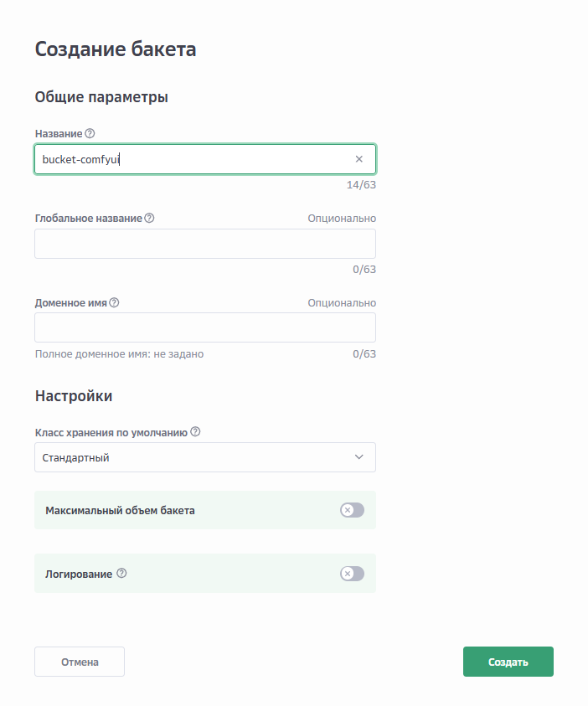Click inside the "Глобальное название" input field
This screenshot has height=706, width=588.
(x=205, y=244)
